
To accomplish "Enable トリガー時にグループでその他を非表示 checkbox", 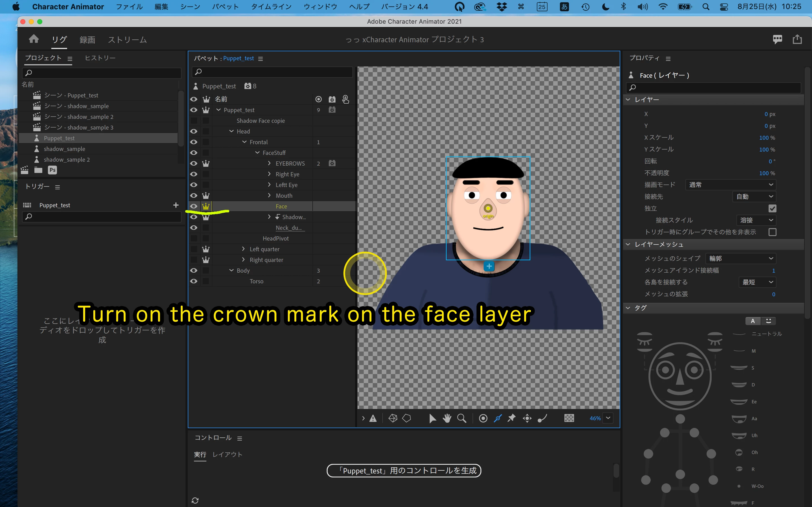I will [x=772, y=232].
